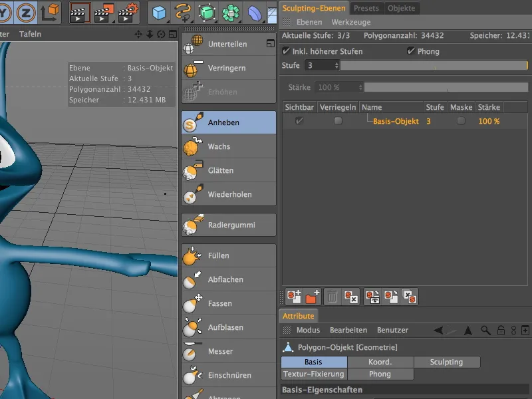Click the Sculpting properties button

(447, 362)
